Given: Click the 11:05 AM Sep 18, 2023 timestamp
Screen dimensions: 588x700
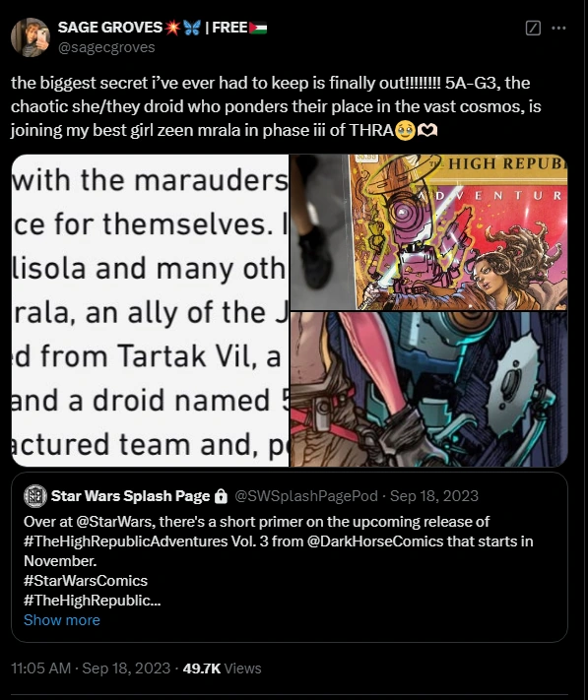Looking at the screenshot, I should coord(91,668).
